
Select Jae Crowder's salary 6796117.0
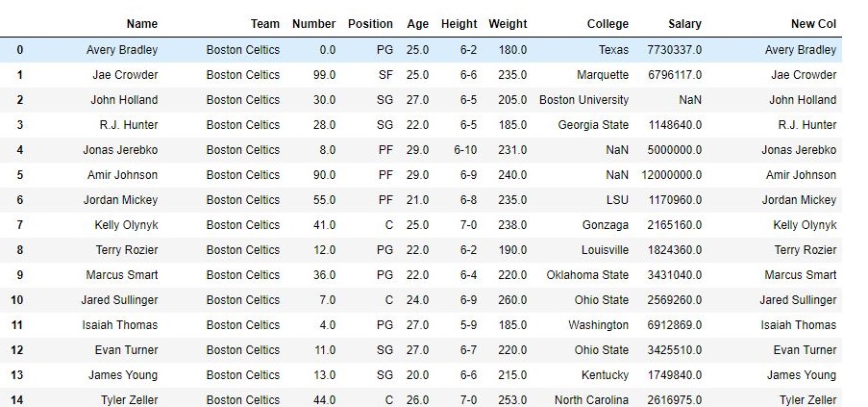(674, 75)
